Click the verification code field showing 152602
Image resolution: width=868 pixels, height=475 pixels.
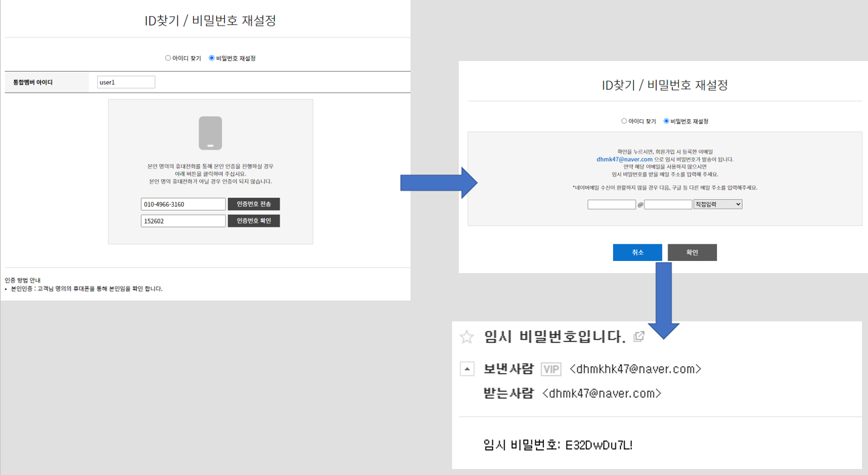(x=182, y=220)
